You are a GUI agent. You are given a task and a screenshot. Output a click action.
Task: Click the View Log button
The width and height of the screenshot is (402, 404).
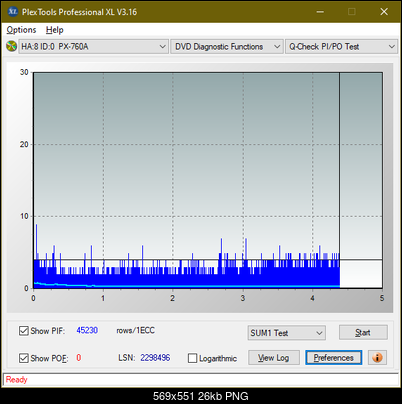coord(274,358)
